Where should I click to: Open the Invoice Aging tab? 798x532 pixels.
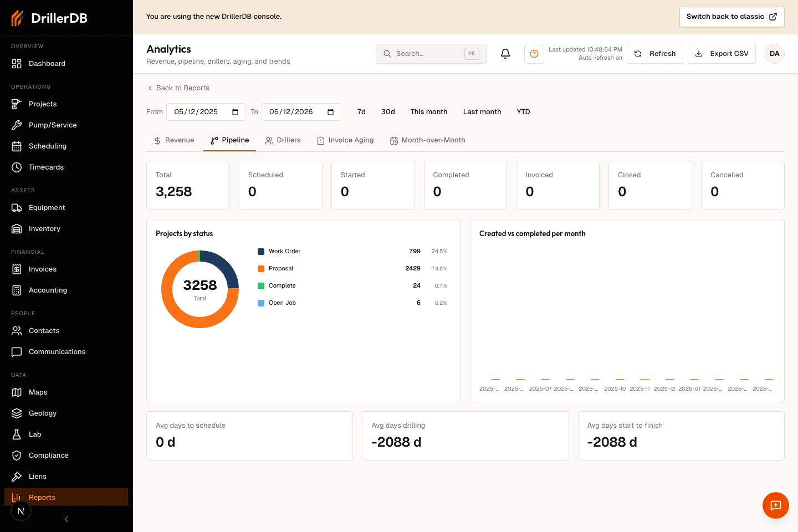tap(345, 140)
